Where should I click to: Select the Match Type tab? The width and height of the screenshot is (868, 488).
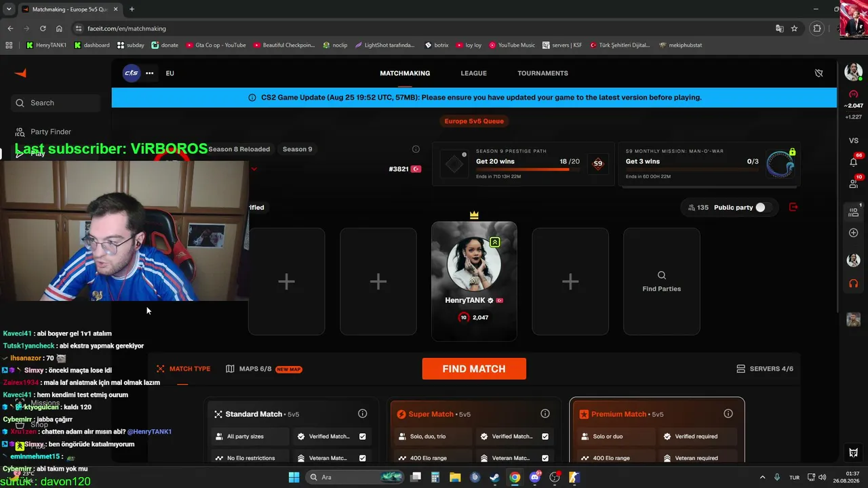(183, 369)
